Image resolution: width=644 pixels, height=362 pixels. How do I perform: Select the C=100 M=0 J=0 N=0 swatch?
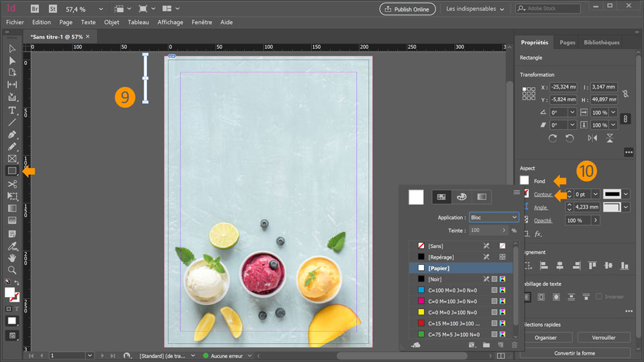[x=462, y=290]
